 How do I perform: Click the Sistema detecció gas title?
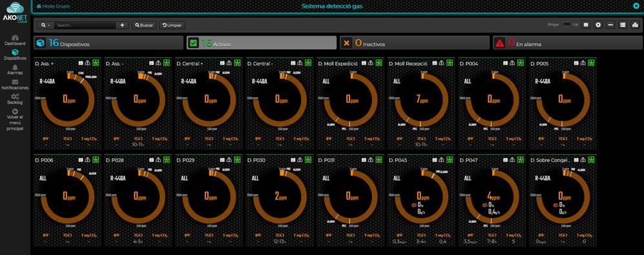point(332,6)
